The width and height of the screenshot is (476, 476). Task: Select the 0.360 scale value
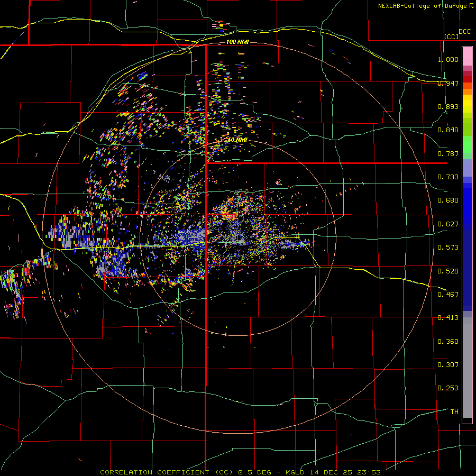tap(448, 342)
